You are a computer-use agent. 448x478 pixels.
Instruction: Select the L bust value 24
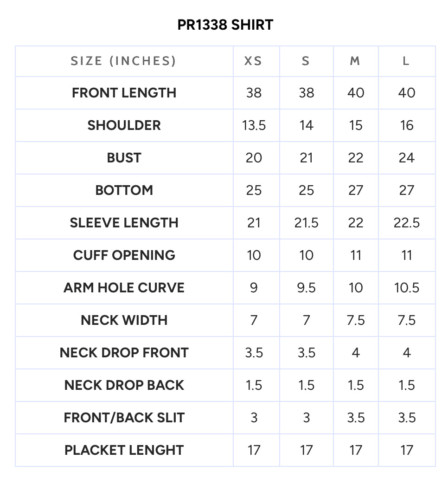coord(407,158)
